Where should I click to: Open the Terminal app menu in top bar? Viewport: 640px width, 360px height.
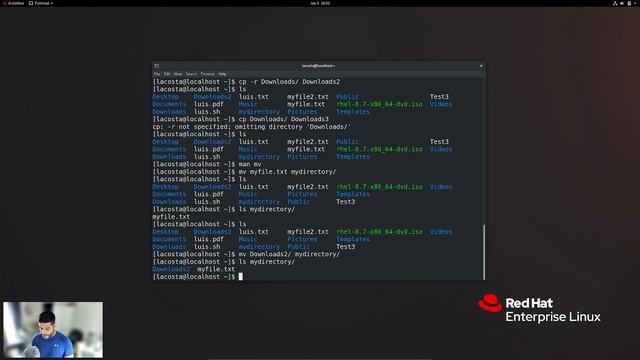click(41, 3)
